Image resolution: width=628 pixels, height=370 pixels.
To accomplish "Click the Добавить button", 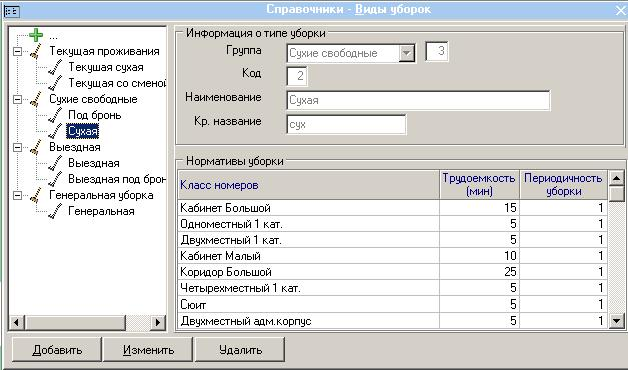I will 57,350.
